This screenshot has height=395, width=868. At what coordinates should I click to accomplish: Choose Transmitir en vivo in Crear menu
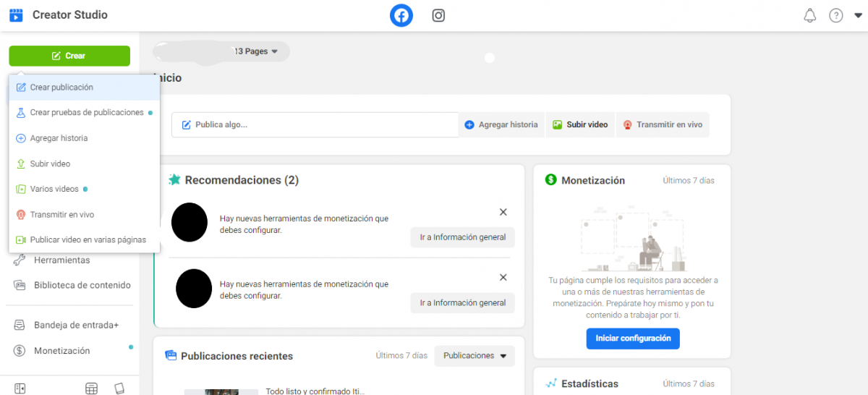pos(61,215)
